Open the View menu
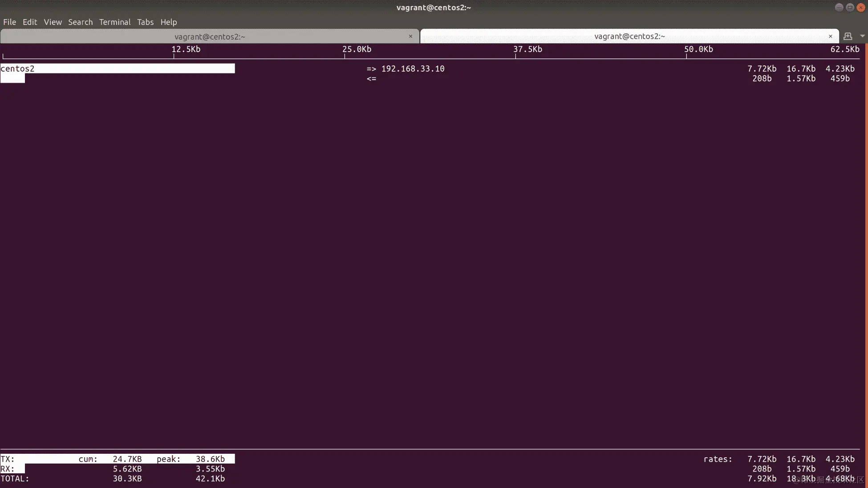This screenshot has width=868, height=488. tap(53, 22)
